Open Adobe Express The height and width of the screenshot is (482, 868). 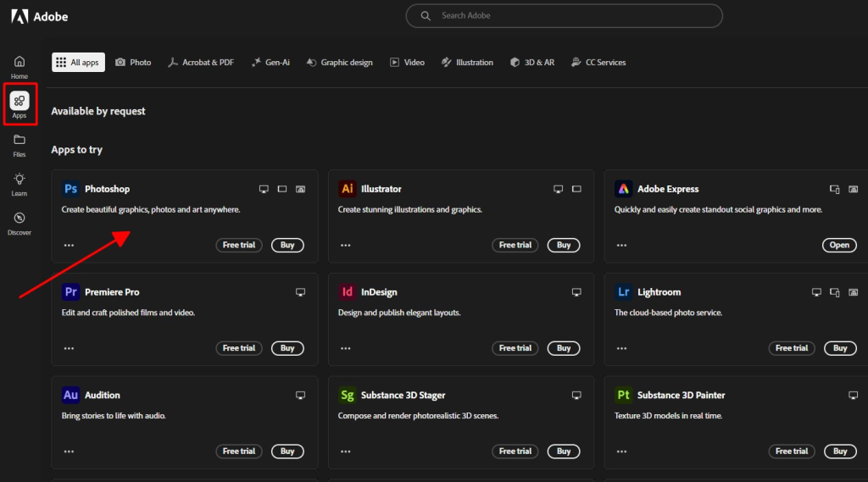coord(839,245)
